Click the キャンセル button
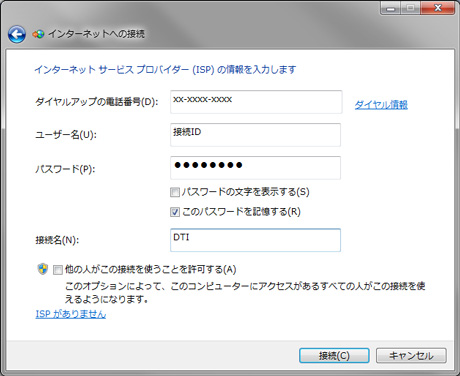Image resolution: width=460 pixels, height=376 pixels. 411,356
